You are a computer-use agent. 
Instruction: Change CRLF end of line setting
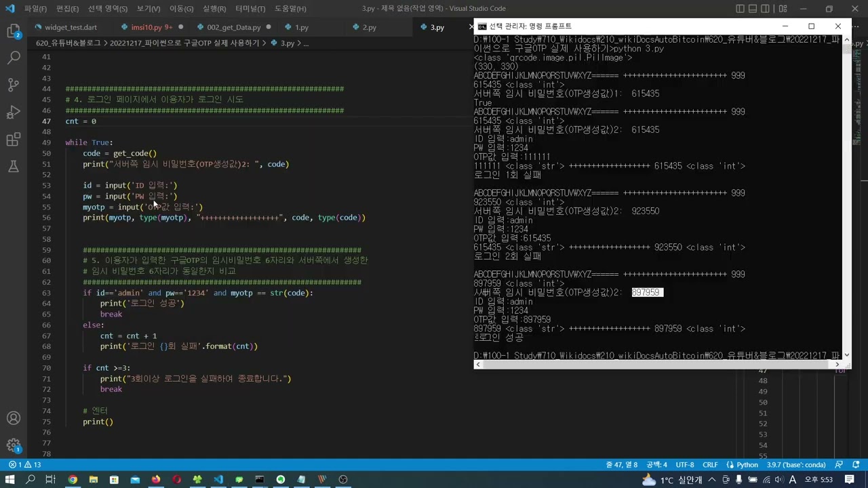click(710, 465)
